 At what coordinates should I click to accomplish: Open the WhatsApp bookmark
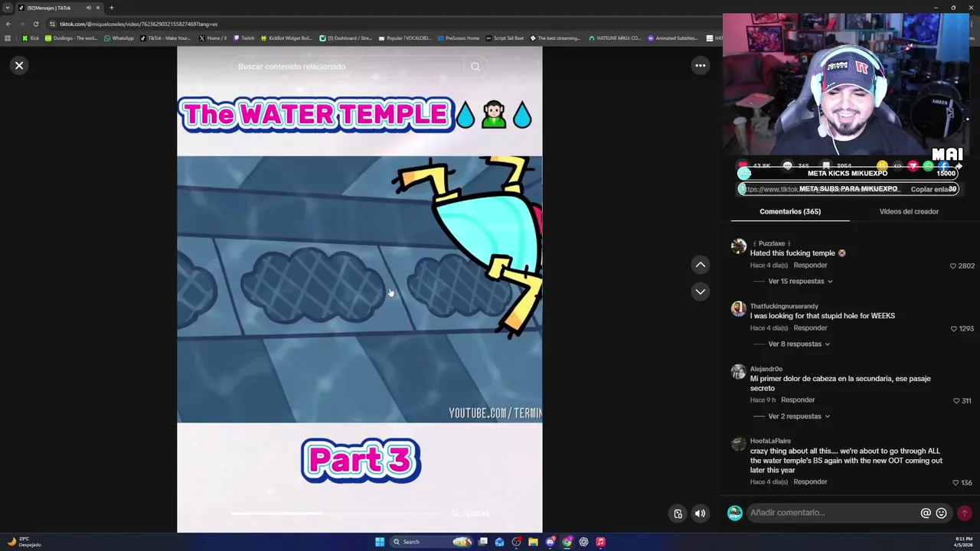tap(119, 38)
